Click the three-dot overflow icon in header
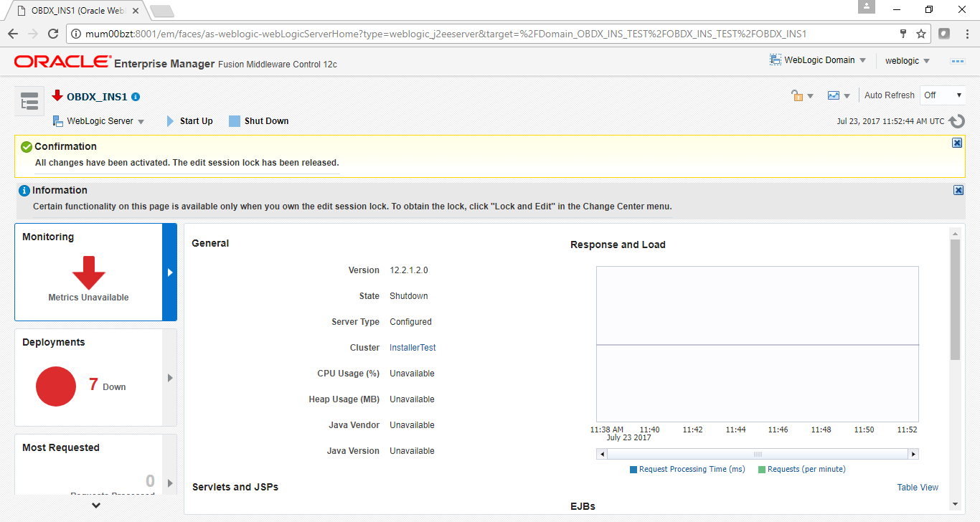The width and height of the screenshot is (980, 522). (x=958, y=61)
